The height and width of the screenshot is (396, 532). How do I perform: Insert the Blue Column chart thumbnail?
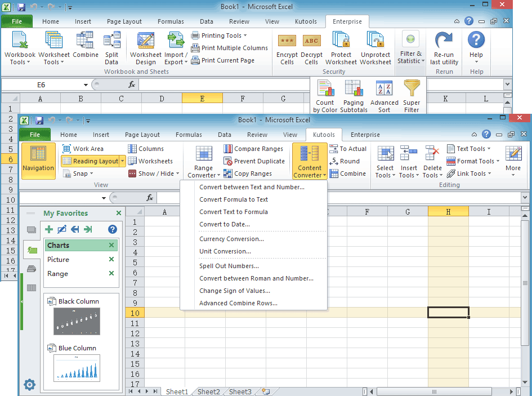pos(77,368)
